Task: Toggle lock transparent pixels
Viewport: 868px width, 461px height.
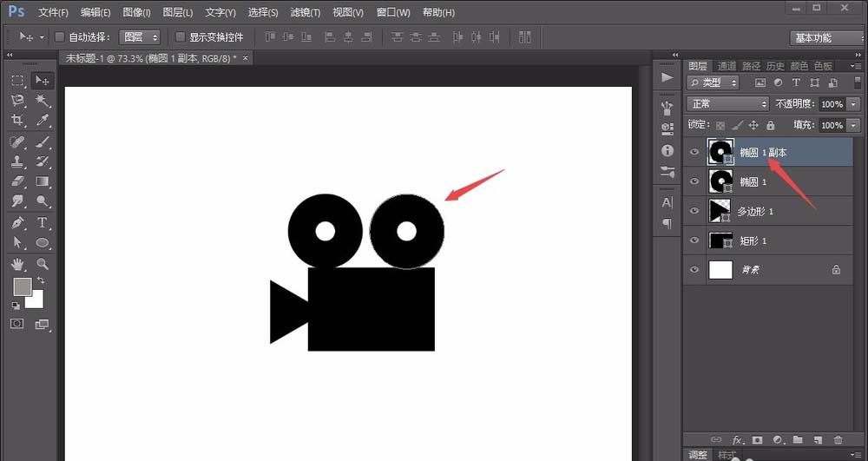Action: click(x=720, y=126)
